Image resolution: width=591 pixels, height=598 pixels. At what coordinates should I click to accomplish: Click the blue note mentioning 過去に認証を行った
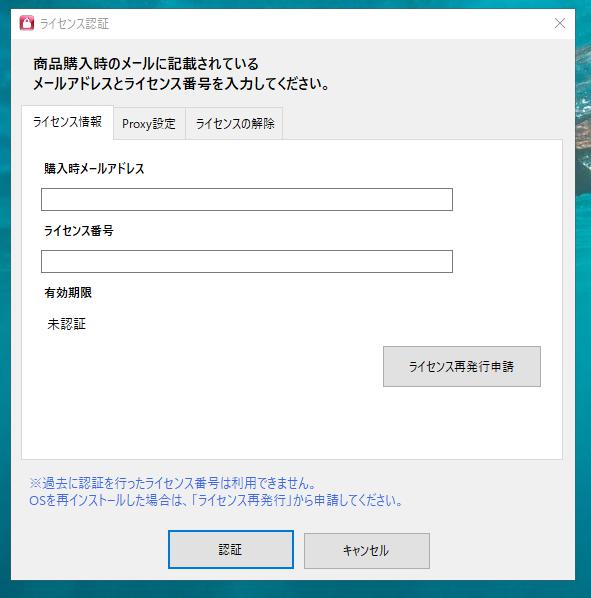click(x=173, y=483)
